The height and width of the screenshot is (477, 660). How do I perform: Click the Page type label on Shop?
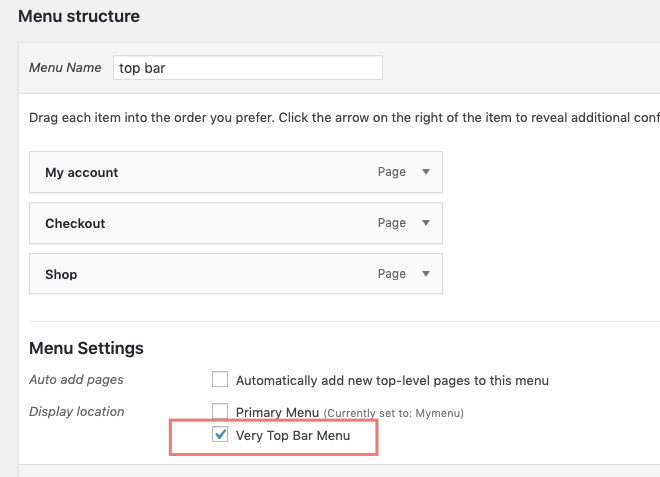(391, 274)
